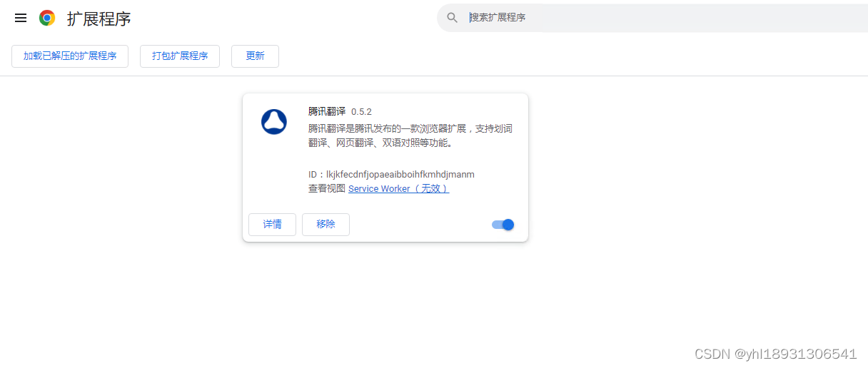Click the 扩展程序 page title

tap(99, 19)
